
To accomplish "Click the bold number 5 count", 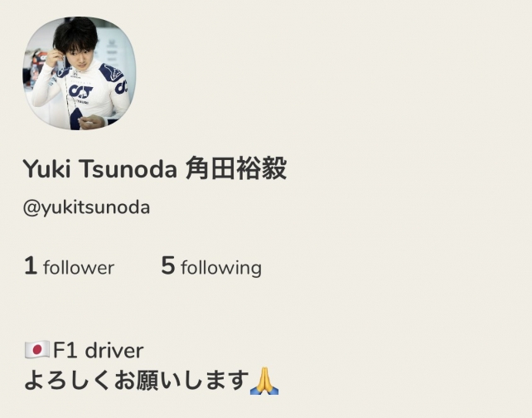I will pyautogui.click(x=168, y=265).
